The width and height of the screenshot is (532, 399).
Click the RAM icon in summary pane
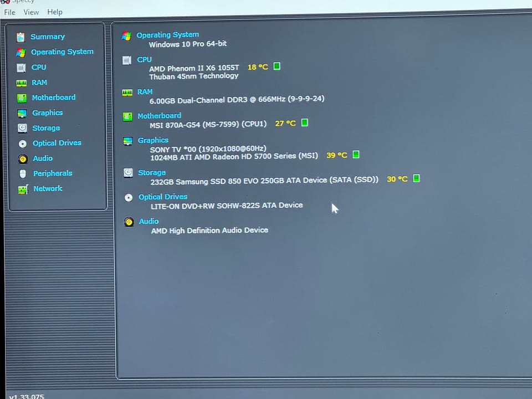[127, 93]
